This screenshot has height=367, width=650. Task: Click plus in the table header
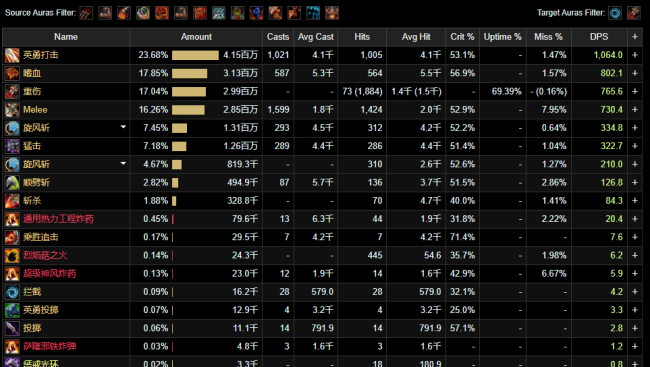[x=635, y=37]
